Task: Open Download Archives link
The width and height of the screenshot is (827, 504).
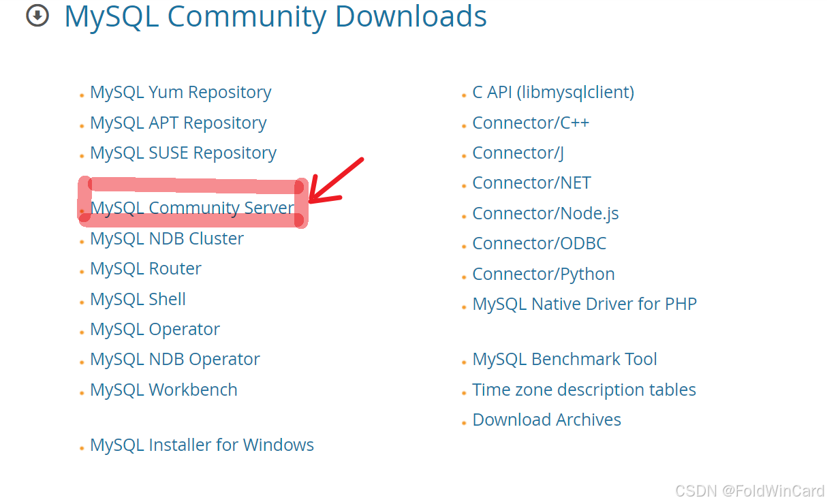Action: coord(547,420)
